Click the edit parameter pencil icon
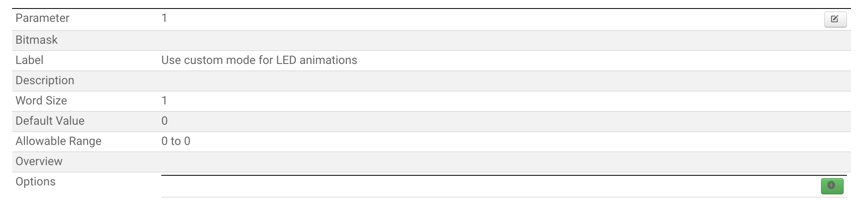 pos(835,19)
